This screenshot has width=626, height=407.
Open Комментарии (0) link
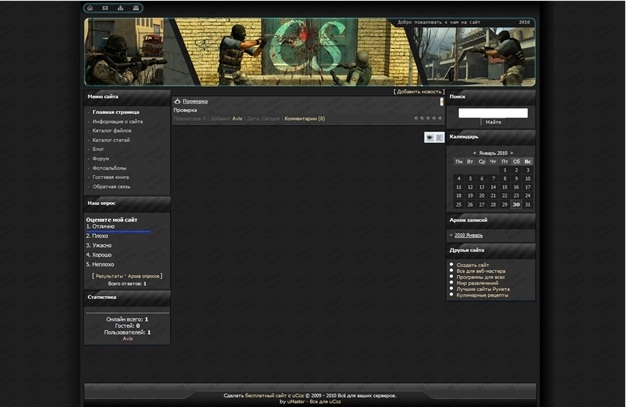tap(305, 119)
